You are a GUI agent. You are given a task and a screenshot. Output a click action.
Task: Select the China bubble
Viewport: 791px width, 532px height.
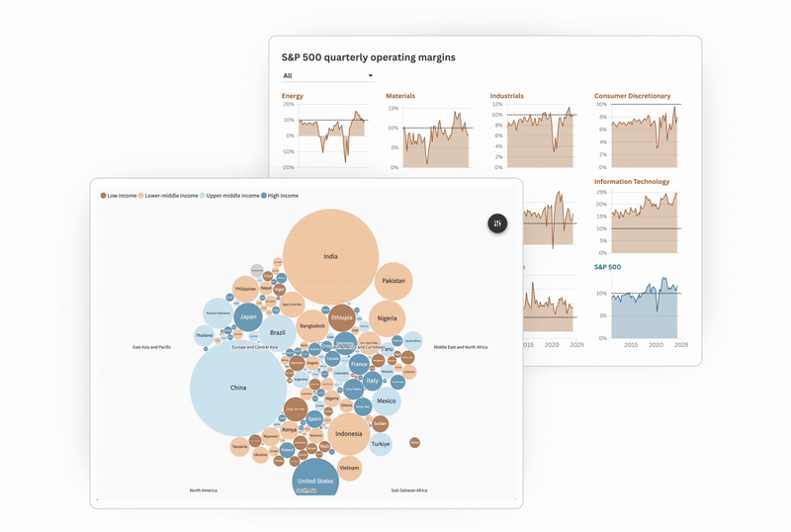pos(238,388)
